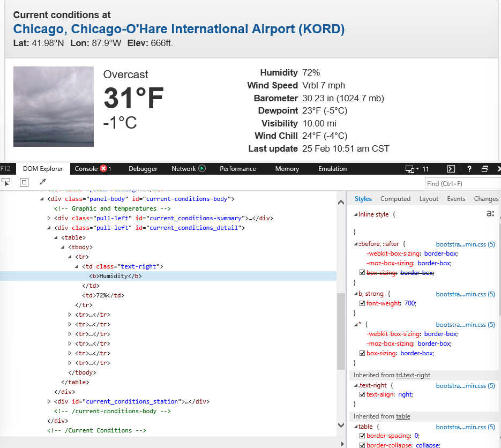The image size is (501, 448).
Task: Open bootstrap min.css link for b, strong
Action: 465,294
